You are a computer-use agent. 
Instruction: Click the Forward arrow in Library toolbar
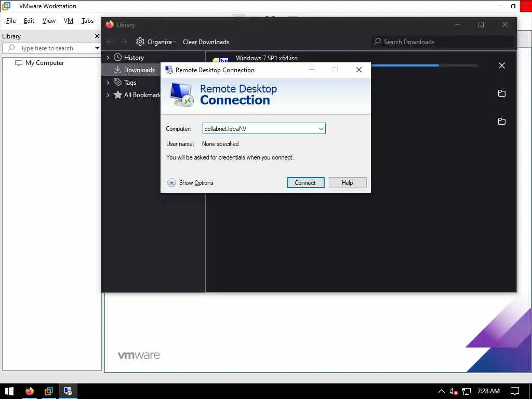[x=124, y=42]
